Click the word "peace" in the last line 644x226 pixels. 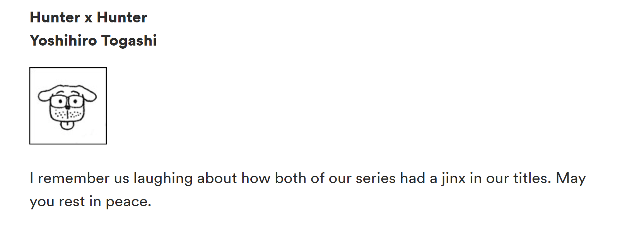(x=128, y=202)
